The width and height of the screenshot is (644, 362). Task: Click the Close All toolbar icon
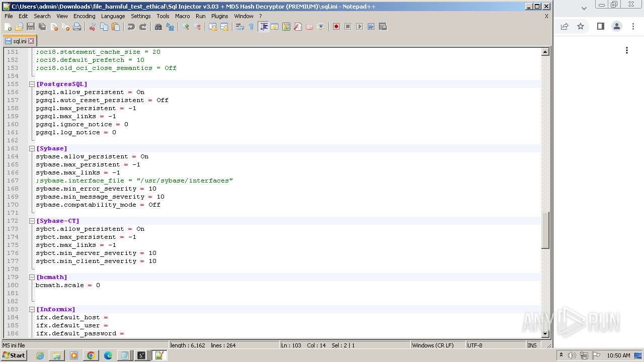point(65,27)
